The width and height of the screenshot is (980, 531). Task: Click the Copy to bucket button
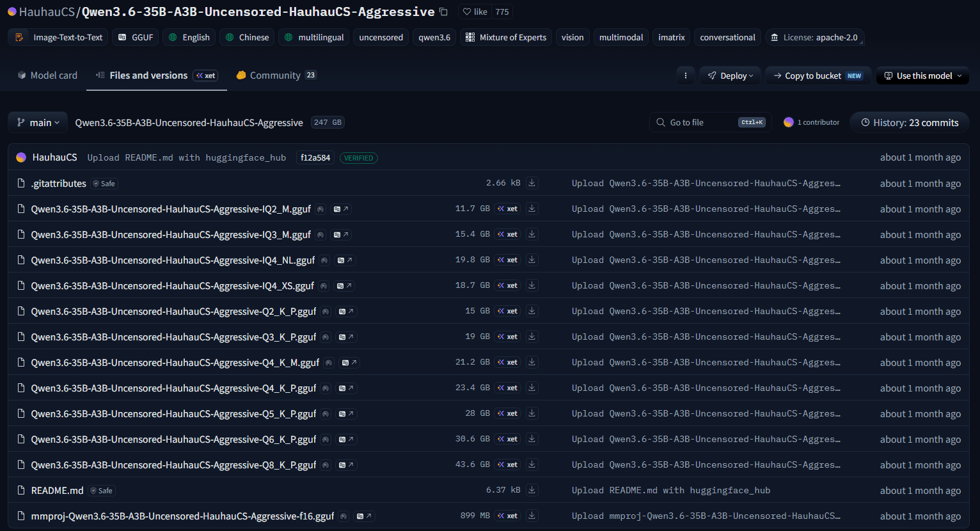(818, 75)
